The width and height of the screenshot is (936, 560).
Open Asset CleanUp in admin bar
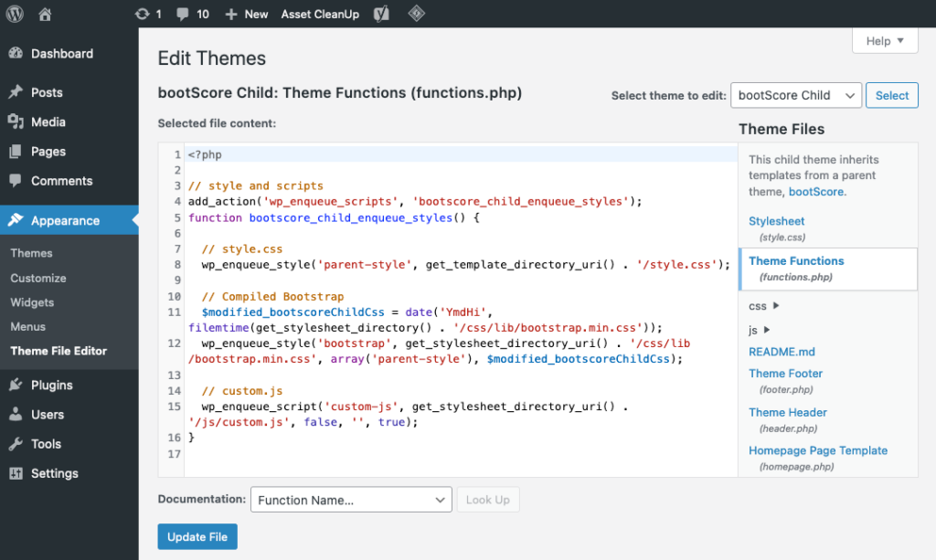[320, 14]
